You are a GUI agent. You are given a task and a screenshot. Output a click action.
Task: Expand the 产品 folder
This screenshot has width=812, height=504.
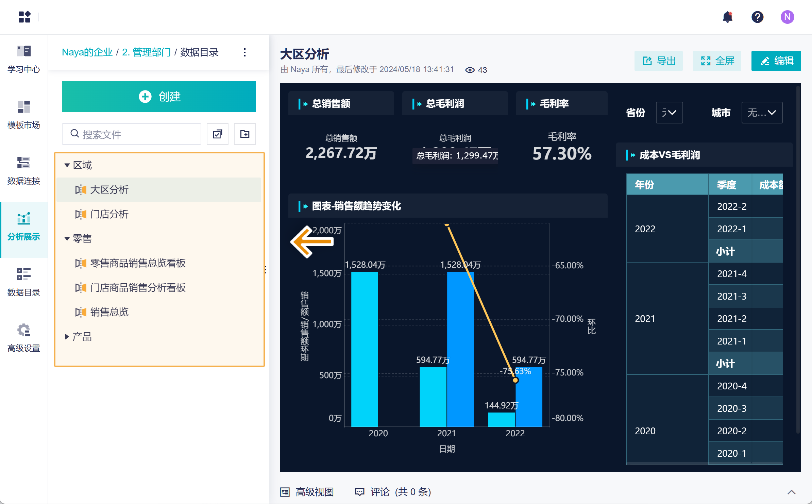tap(67, 337)
